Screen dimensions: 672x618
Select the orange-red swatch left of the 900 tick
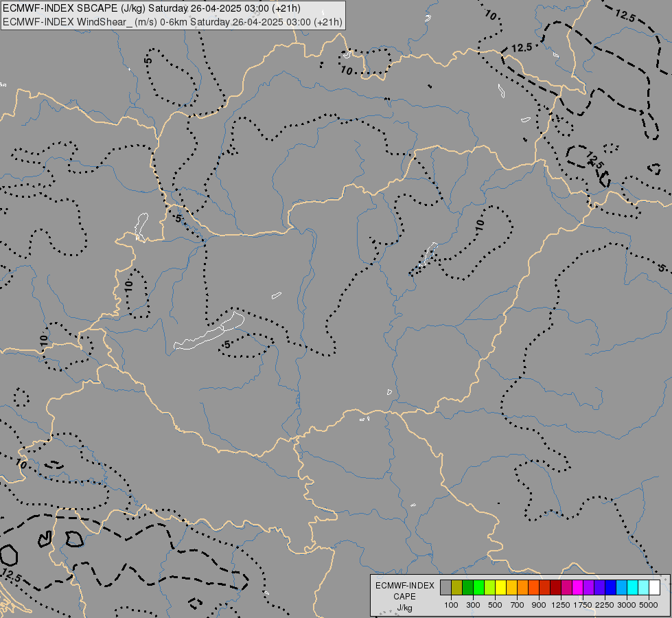point(533,587)
